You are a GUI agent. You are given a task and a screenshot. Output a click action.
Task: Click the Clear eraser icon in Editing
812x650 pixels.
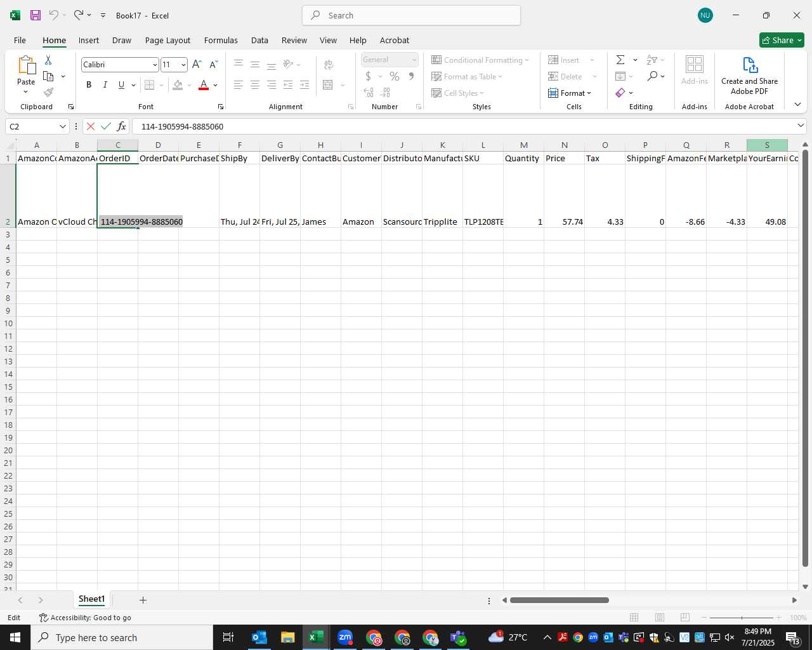(620, 93)
